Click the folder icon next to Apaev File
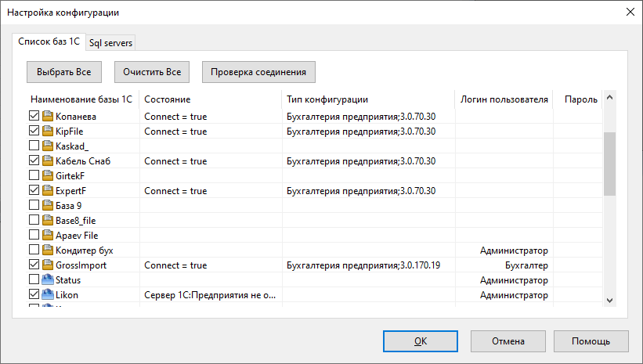This screenshot has width=643, height=364. (x=48, y=235)
